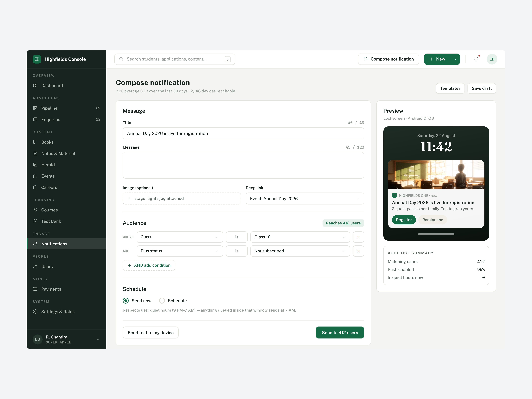Click Remind me in the preview

[x=433, y=220]
